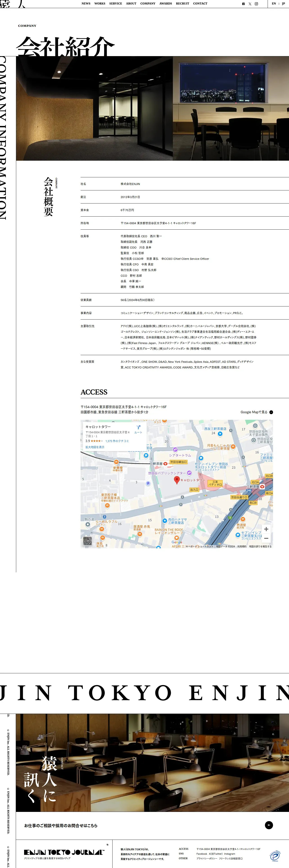Open the CONTACT menu item

[x=200, y=4]
